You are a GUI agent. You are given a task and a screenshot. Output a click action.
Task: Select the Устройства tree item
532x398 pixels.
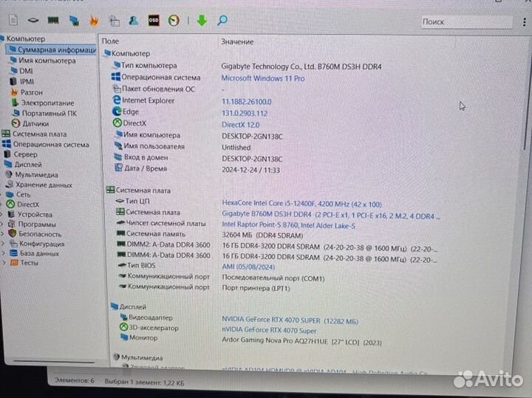(30, 215)
